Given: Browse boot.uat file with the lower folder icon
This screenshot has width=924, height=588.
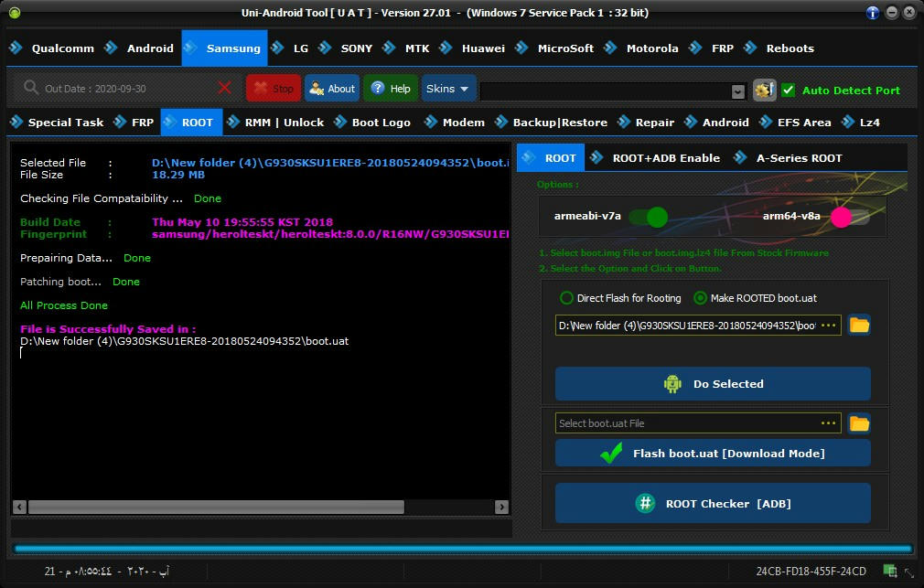Looking at the screenshot, I should (x=858, y=422).
